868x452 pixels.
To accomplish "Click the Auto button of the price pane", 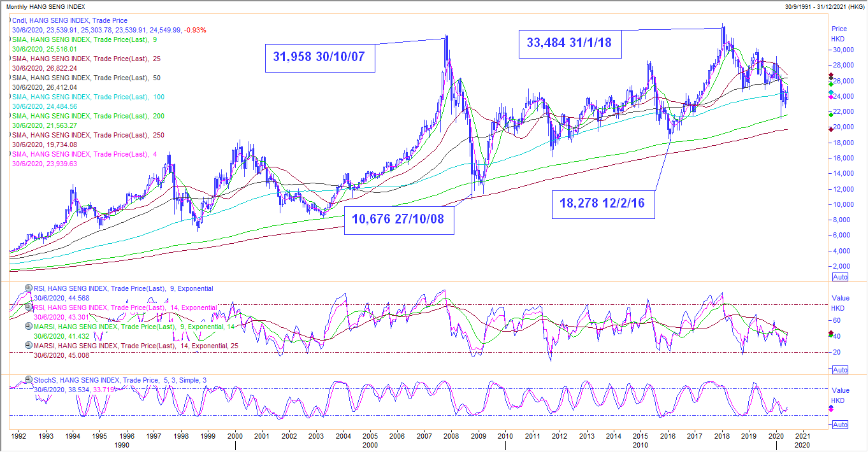I will (x=841, y=277).
